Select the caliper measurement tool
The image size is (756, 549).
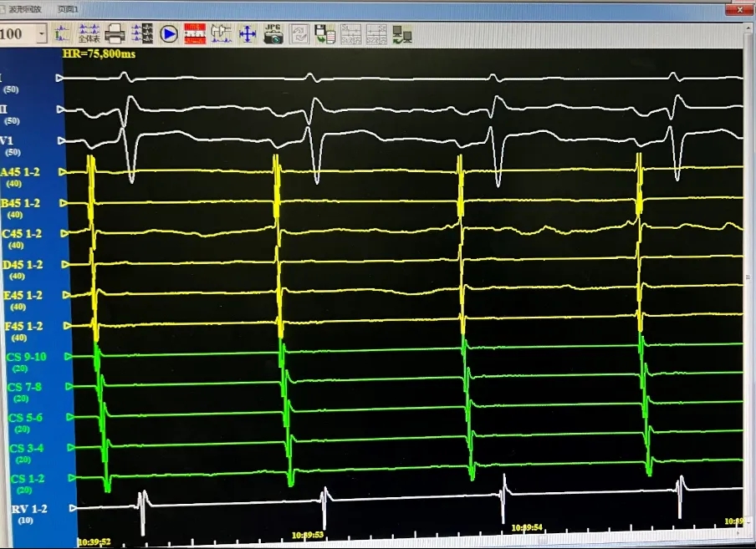[x=222, y=33]
